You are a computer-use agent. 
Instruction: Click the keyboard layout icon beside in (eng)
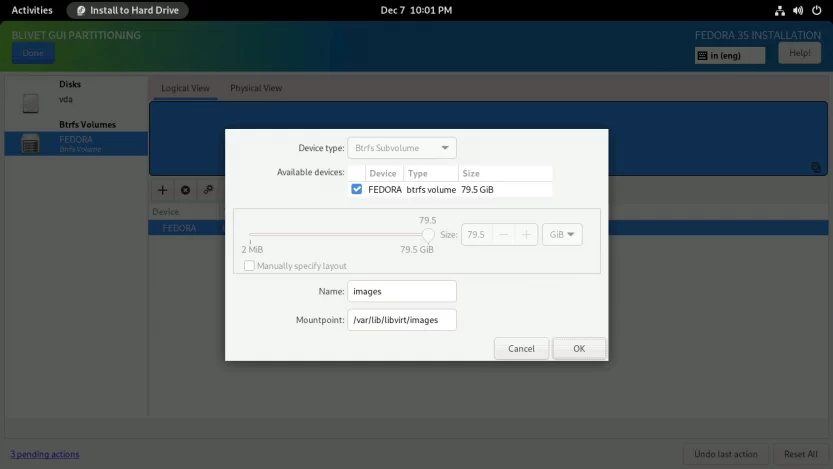point(702,56)
